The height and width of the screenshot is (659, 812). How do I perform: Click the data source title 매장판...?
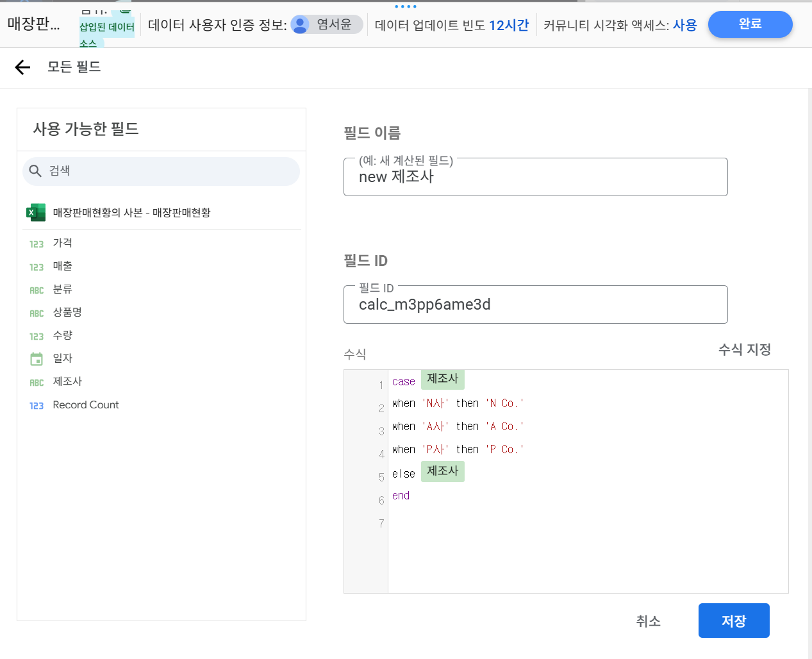(x=33, y=24)
